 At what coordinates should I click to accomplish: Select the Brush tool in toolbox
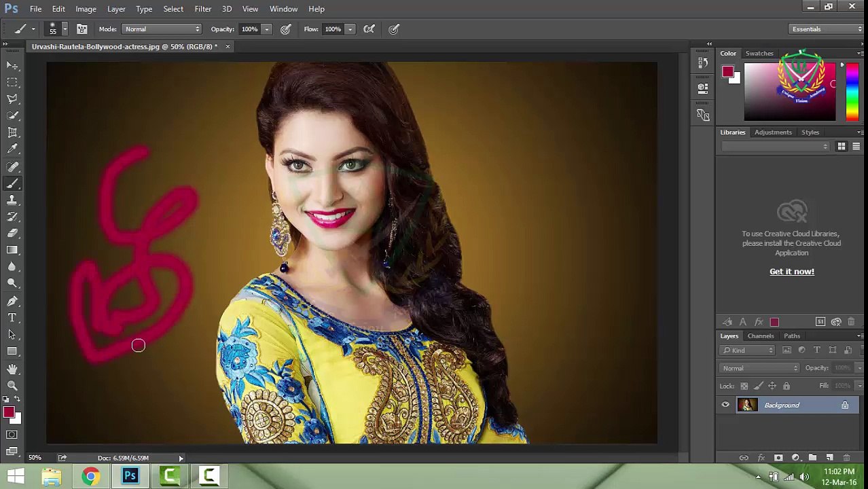coord(12,183)
